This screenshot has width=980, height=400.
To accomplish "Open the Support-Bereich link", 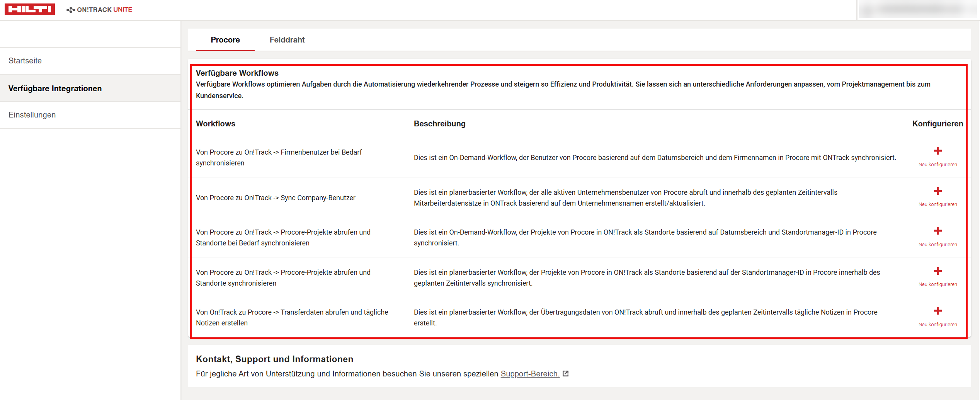I will coord(530,374).
